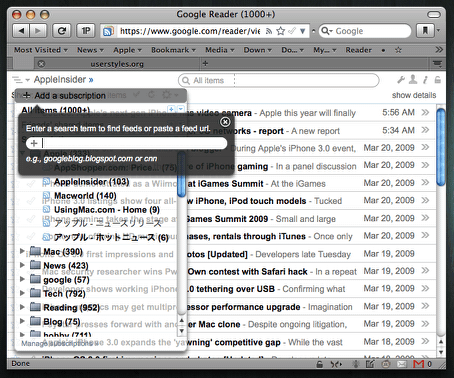Expand the News (423) folder triangle
The height and width of the screenshot is (378, 454).
[x=22, y=265]
